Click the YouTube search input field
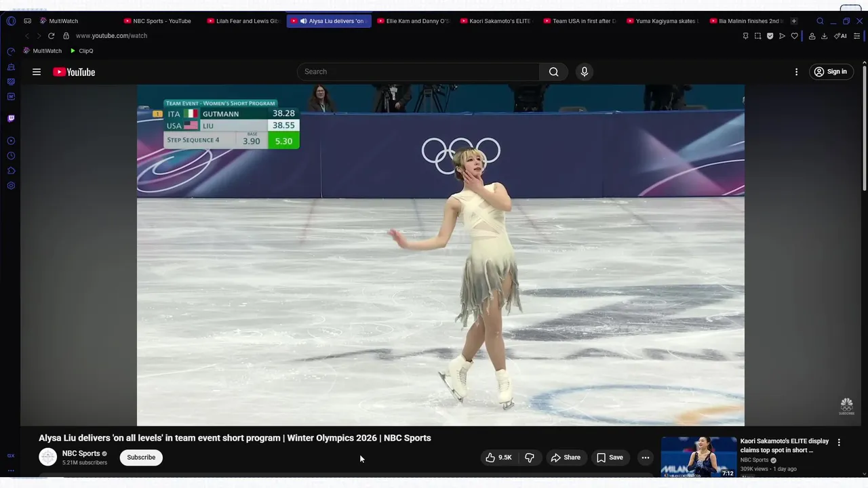 (x=418, y=72)
